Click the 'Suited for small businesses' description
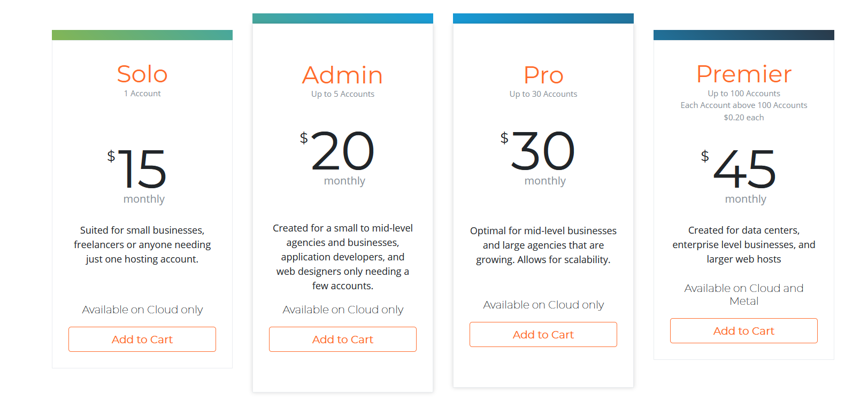The image size is (868, 416). 142,245
